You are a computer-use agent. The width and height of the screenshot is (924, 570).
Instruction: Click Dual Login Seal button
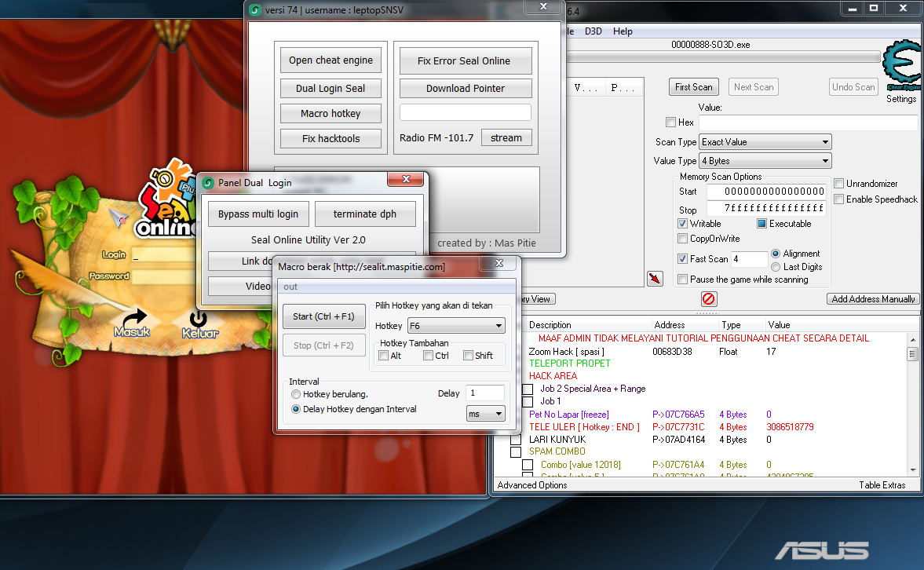331,89
